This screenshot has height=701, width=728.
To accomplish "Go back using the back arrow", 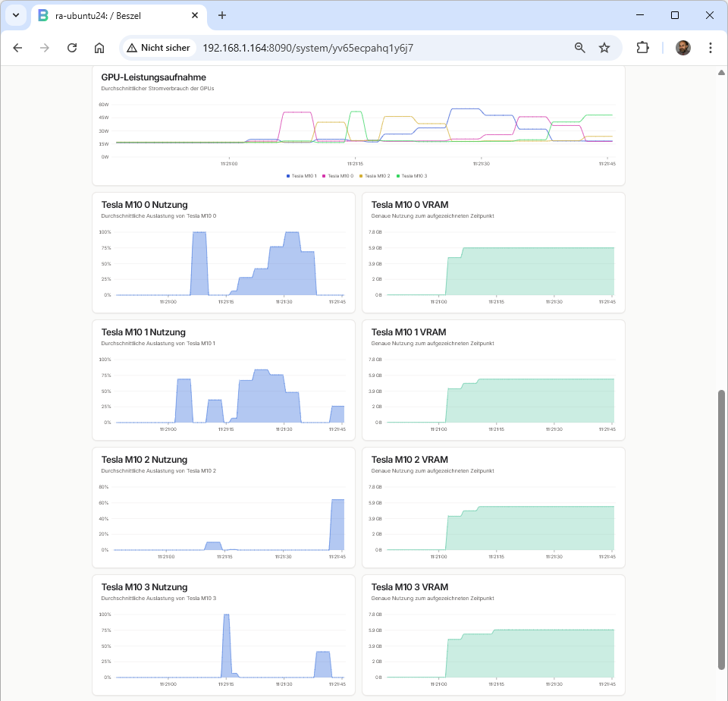I will click(x=17, y=48).
